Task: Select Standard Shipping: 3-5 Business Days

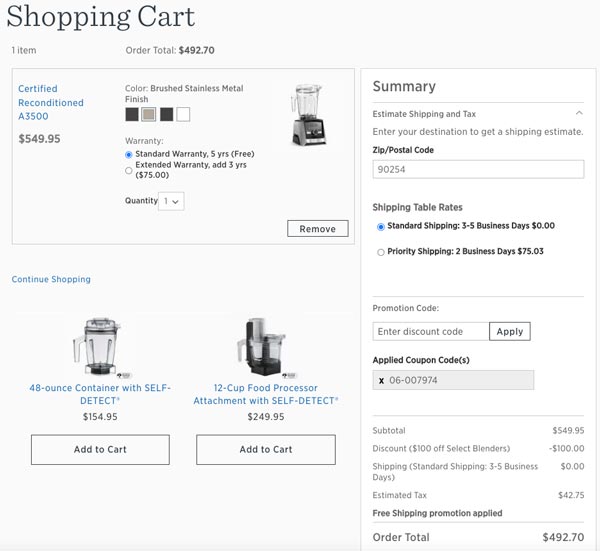Action: (381, 227)
